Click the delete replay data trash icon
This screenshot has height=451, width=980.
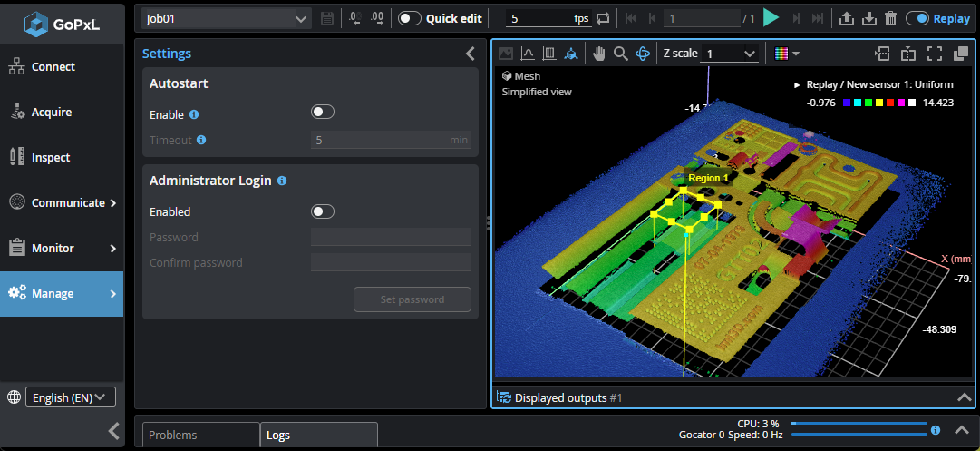[x=890, y=18]
